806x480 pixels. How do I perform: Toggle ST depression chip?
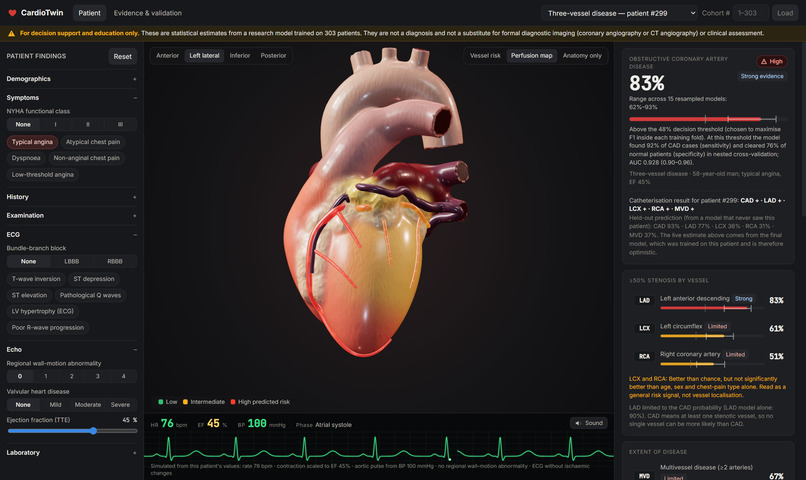click(x=94, y=279)
